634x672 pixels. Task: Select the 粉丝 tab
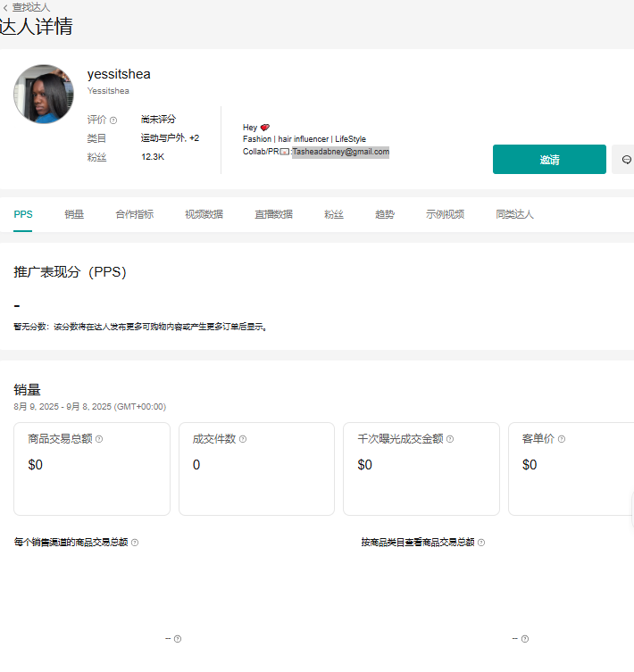pyautogui.click(x=334, y=214)
